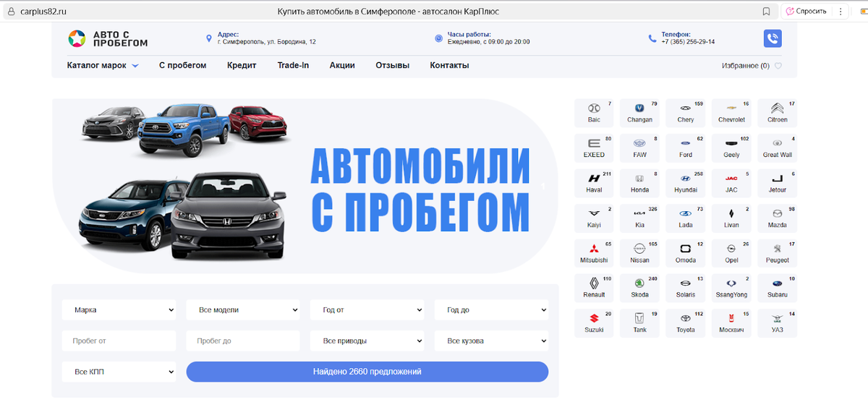Select the Lada brand logo
The width and height of the screenshot is (868, 410).
pos(686,213)
